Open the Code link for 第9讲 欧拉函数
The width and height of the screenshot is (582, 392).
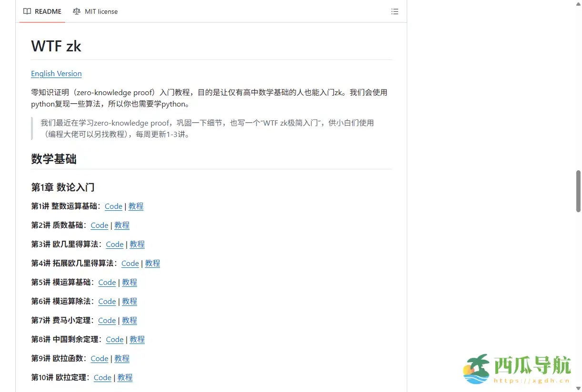(x=99, y=358)
